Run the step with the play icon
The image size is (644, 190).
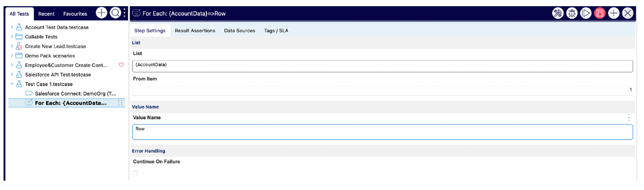point(586,13)
